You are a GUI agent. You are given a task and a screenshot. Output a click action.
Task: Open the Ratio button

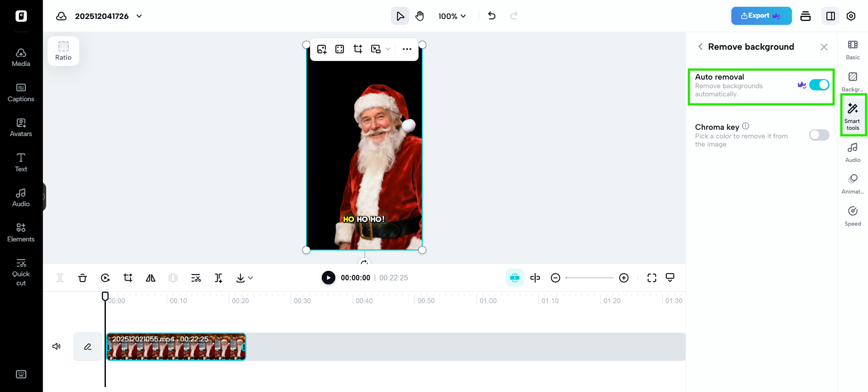click(x=63, y=51)
